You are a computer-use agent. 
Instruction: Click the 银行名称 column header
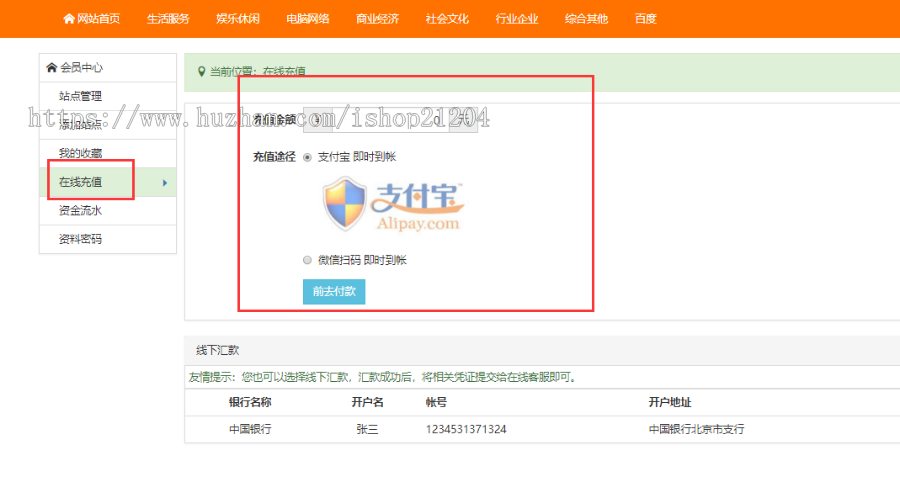point(250,402)
